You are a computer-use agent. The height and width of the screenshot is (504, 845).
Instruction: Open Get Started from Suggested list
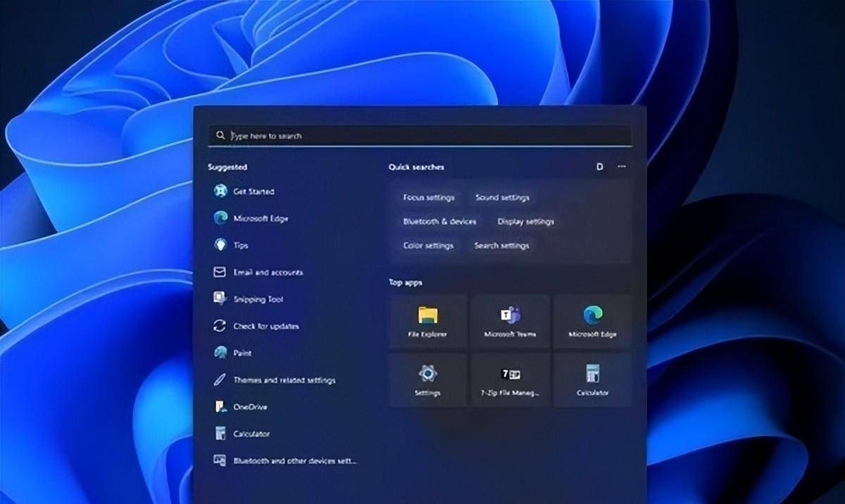click(x=244, y=191)
